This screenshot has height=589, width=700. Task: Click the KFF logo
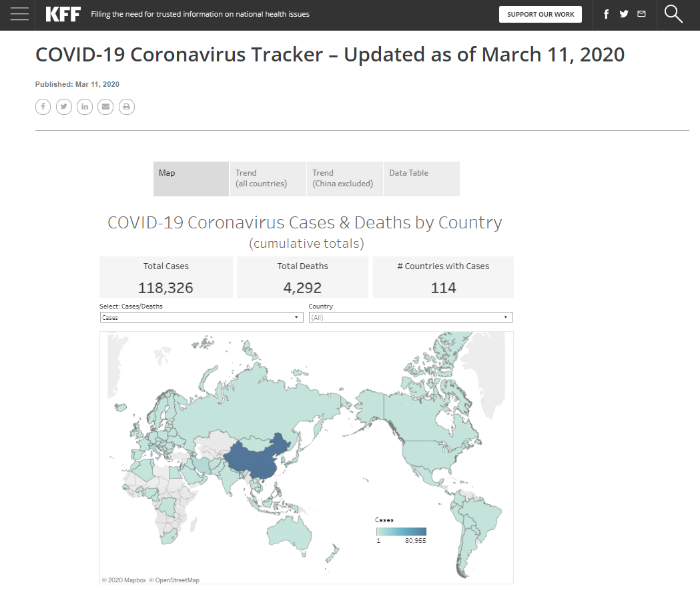coord(63,14)
